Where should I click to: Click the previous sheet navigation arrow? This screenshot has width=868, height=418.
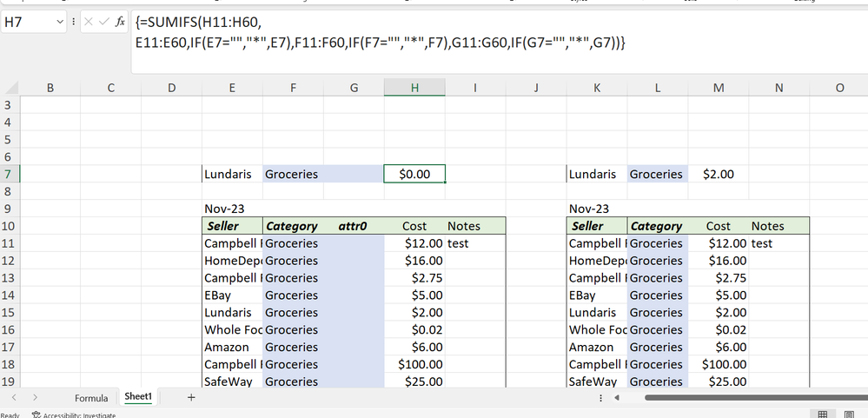click(15, 397)
